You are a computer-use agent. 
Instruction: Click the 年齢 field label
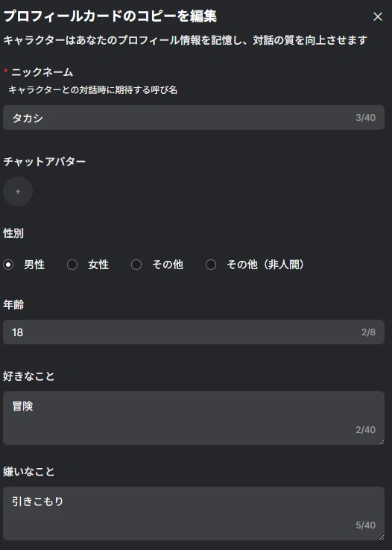(x=13, y=305)
